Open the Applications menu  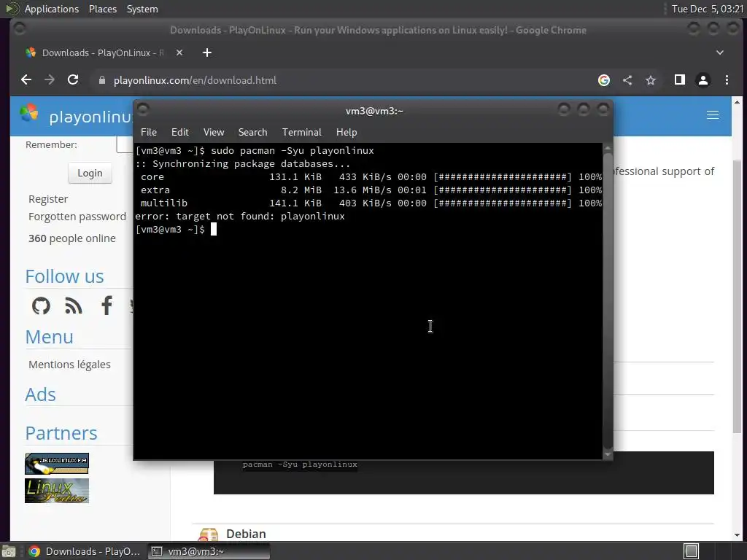[x=52, y=9]
